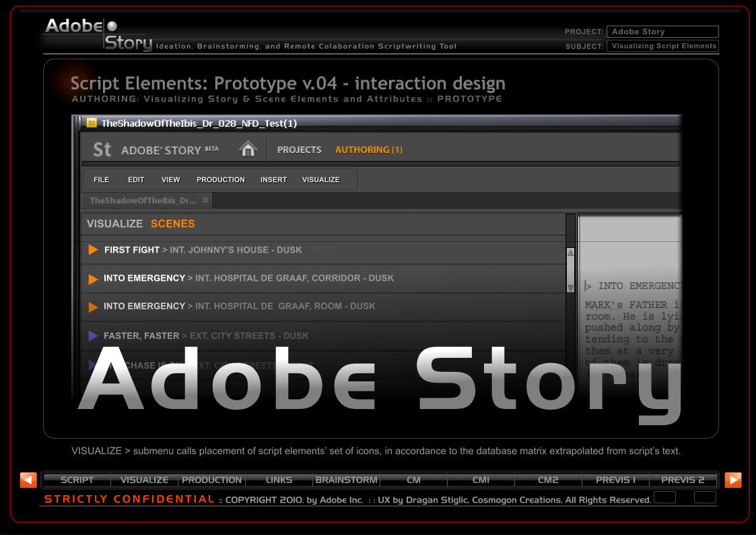This screenshot has width=756, height=535.
Task: Click scroll down arrow in scenes list
Action: 570,288
